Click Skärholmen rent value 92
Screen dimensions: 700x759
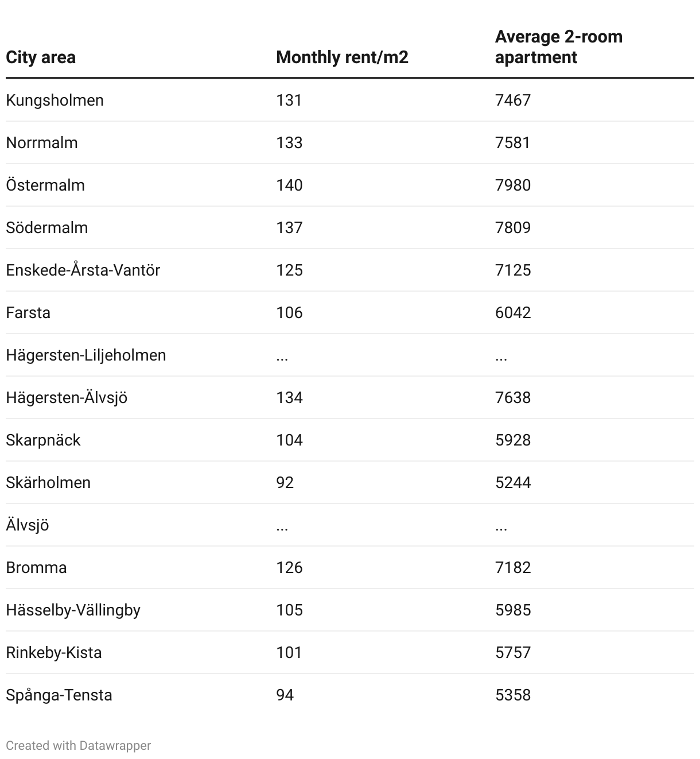click(x=285, y=482)
